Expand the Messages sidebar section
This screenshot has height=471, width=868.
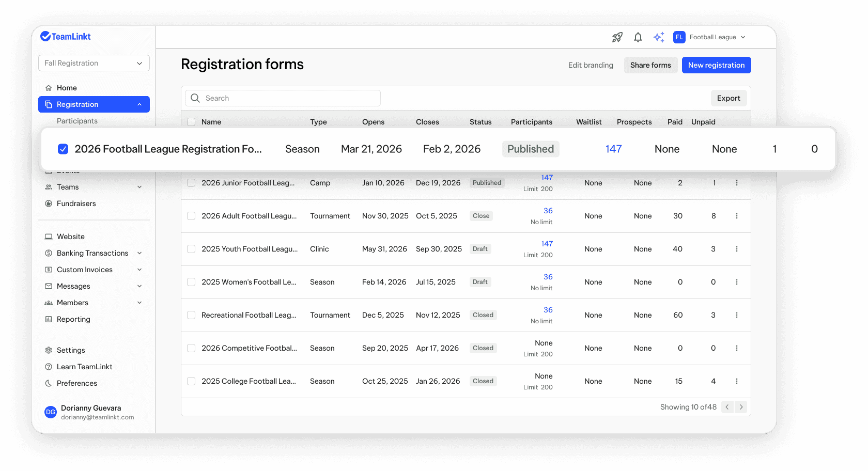click(73, 286)
